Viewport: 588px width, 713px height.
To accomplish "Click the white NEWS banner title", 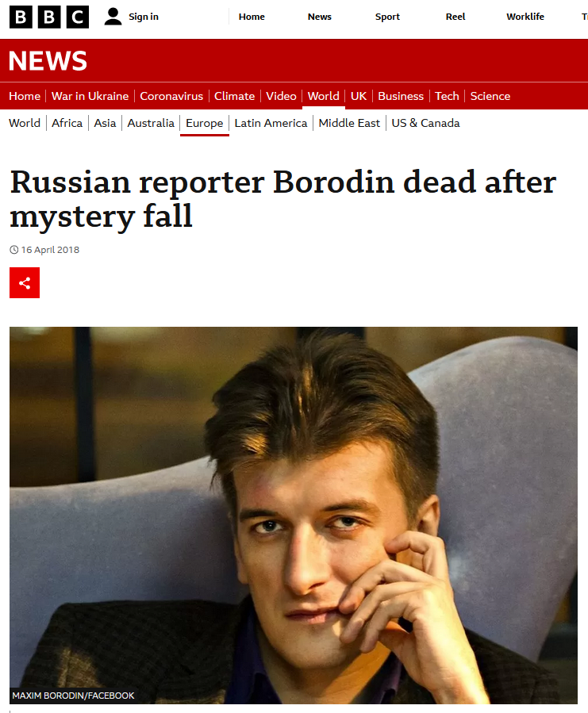I will pos(48,61).
